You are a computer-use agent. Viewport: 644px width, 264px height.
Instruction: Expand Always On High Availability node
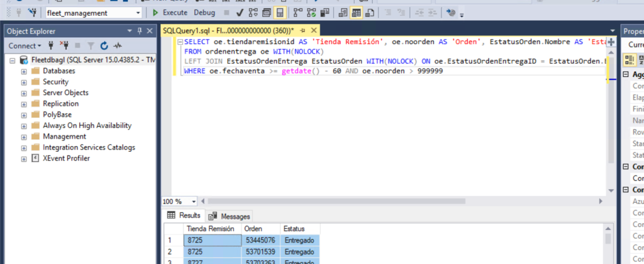(24, 126)
